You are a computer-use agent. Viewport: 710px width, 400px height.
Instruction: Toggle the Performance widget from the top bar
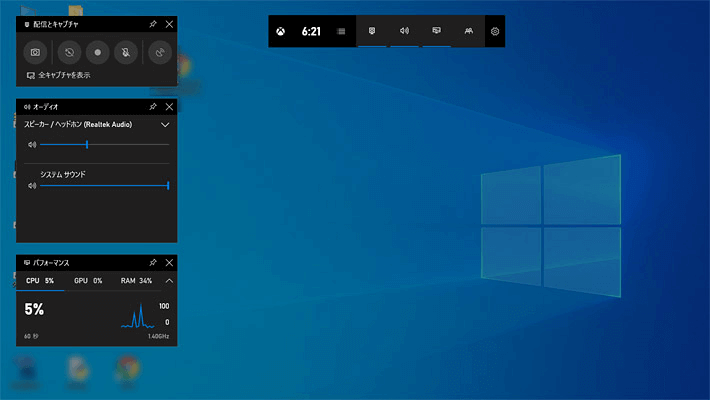click(436, 31)
